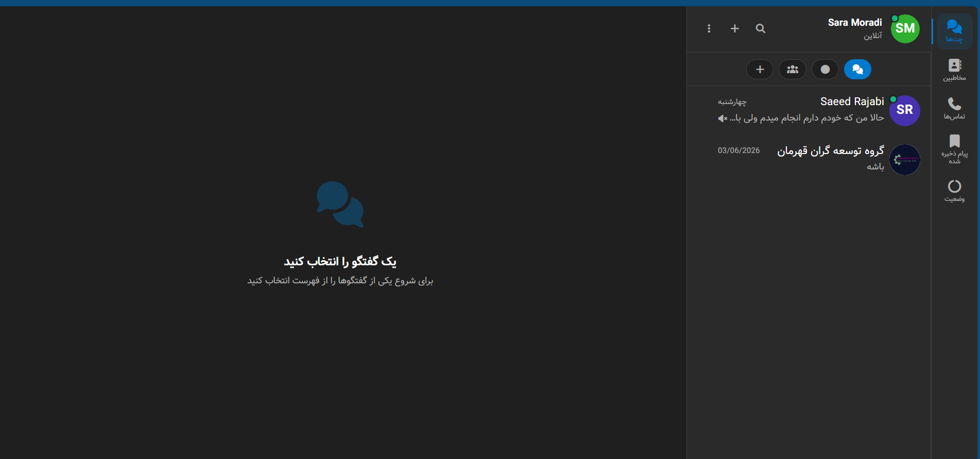
Task: Go to مخاطبین (Contacts) in the sidebar
Action: [x=954, y=70]
